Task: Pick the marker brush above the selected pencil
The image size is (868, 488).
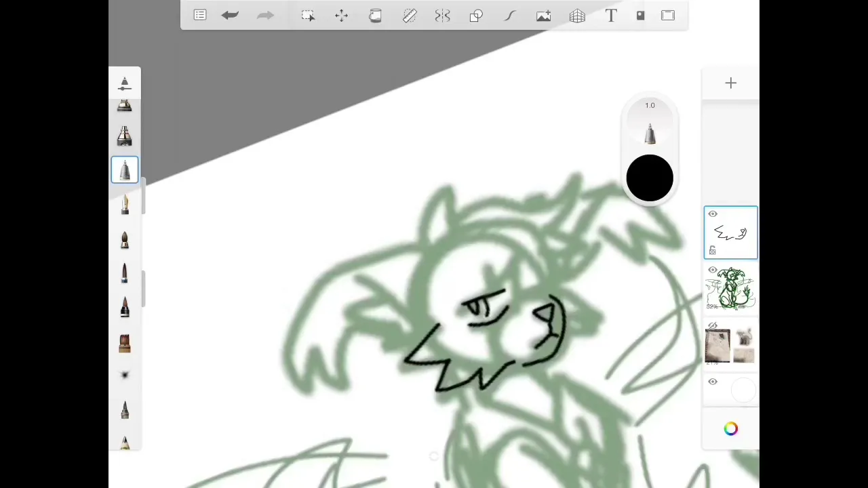Action: pyautogui.click(x=125, y=136)
